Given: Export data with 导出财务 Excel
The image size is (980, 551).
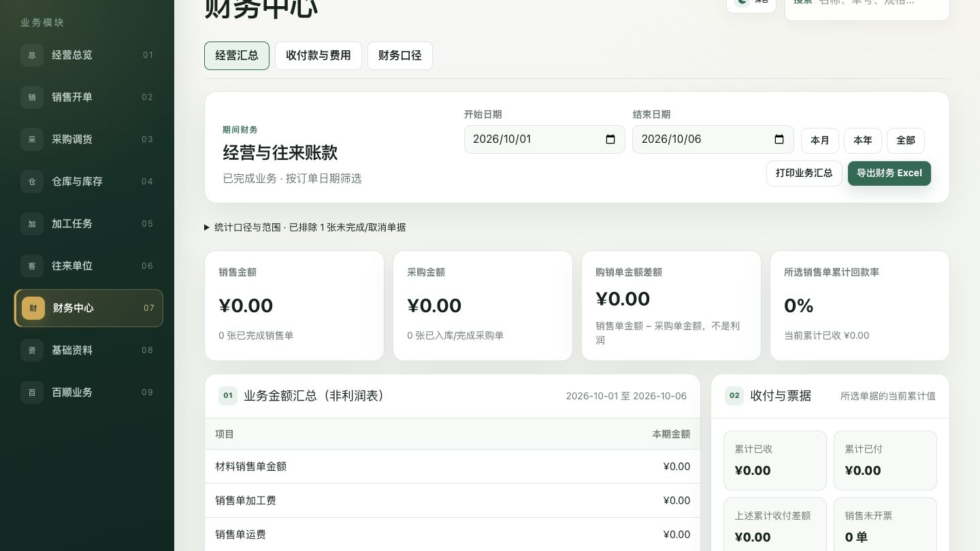Looking at the screenshot, I should click(889, 173).
